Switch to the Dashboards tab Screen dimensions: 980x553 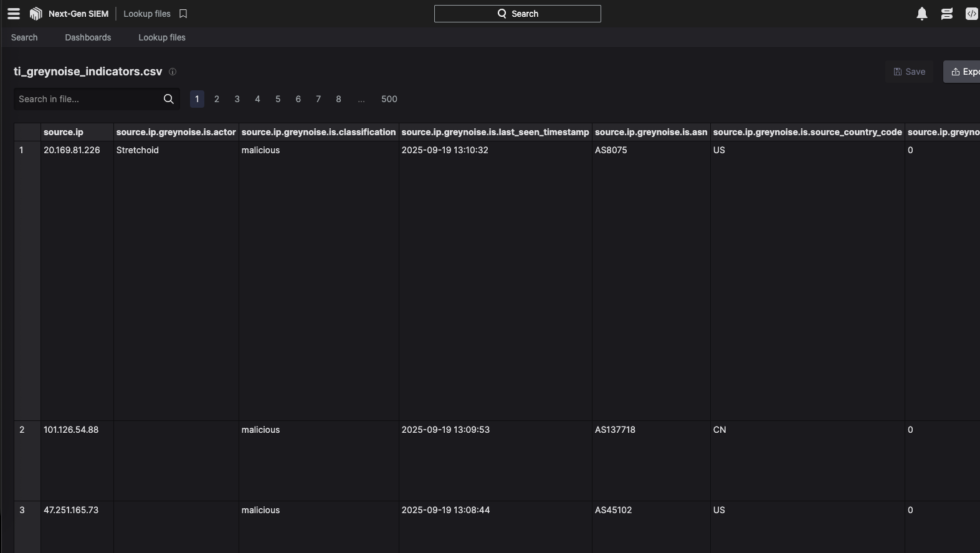pyautogui.click(x=88, y=37)
